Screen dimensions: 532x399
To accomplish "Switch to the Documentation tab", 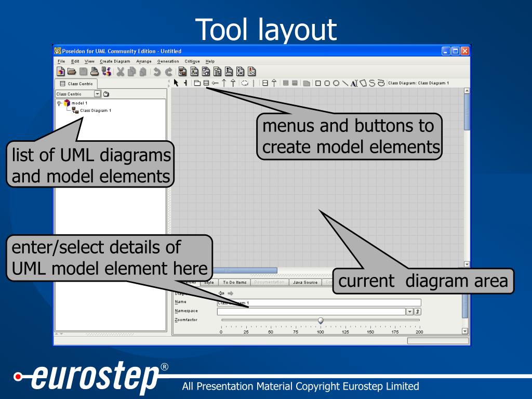I will coord(270,282).
